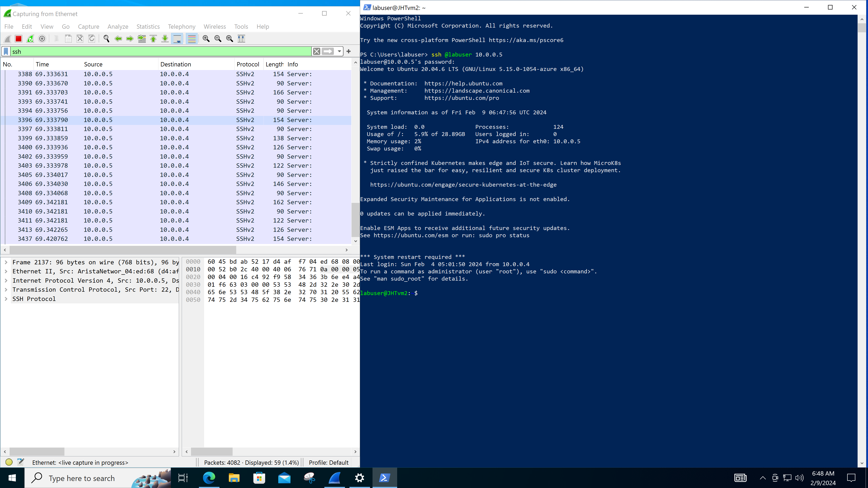The image size is (868, 488).
Task: Click the PowerShell labuser@JHTvm2 prompt line
Action: click(389, 293)
